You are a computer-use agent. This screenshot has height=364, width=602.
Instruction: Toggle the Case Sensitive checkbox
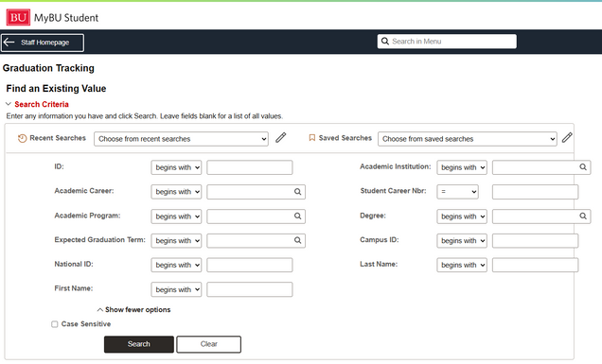pos(55,324)
